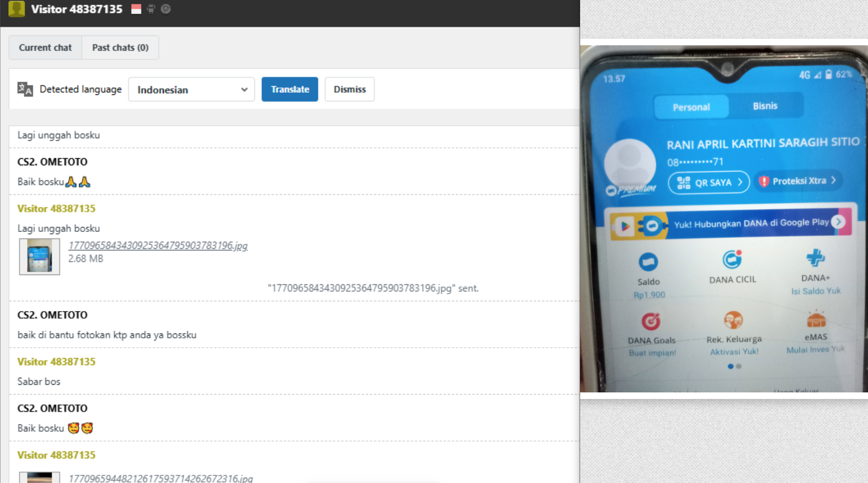Image resolution: width=868 pixels, height=483 pixels.
Task: Tap the eMAS icon in the phone photo
Action: click(816, 318)
